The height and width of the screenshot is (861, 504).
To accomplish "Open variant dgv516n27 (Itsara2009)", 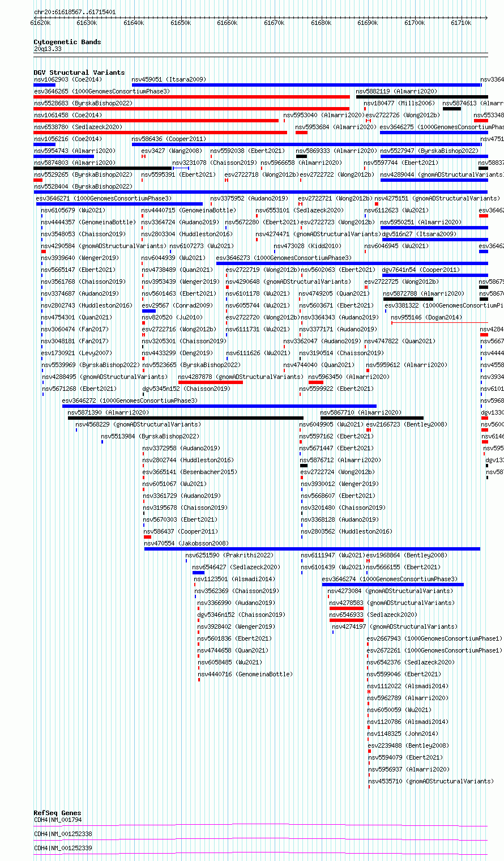I will tap(419, 235).
